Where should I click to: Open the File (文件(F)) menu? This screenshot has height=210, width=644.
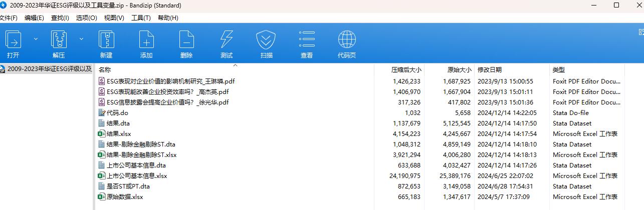tap(9, 17)
